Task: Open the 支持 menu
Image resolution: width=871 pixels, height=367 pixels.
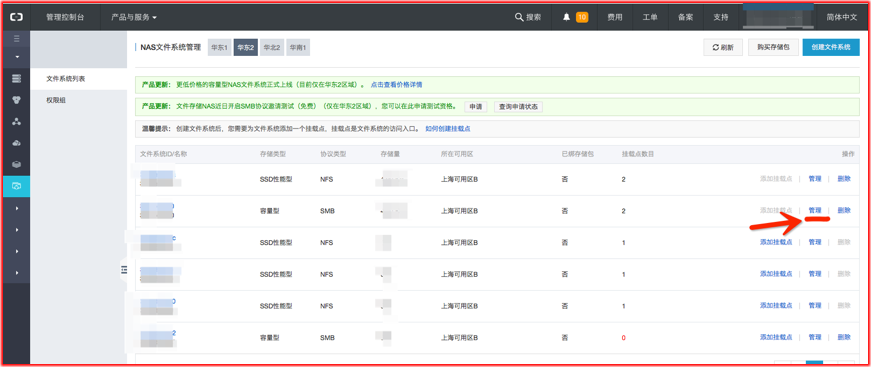Action: [x=720, y=17]
